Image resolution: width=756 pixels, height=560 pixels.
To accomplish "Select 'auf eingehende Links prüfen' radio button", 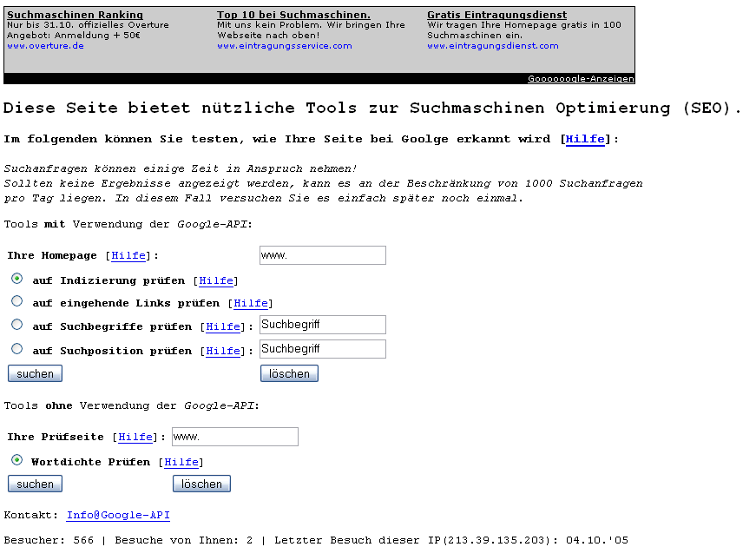I will pyautogui.click(x=16, y=301).
